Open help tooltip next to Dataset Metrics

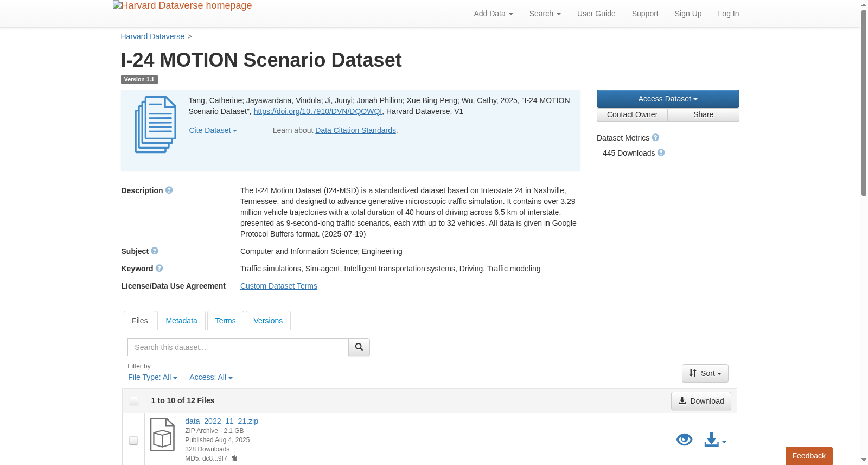pos(655,138)
